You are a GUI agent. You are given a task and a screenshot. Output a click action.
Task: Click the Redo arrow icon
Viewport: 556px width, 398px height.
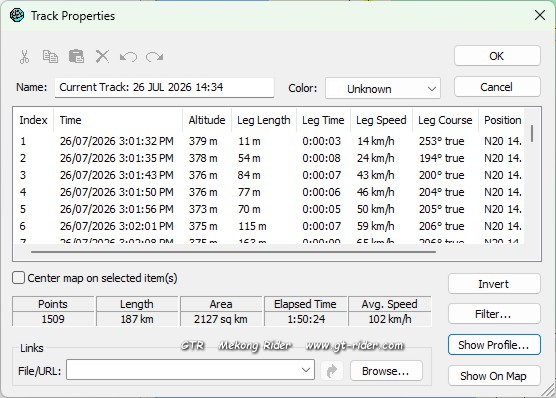click(x=155, y=57)
